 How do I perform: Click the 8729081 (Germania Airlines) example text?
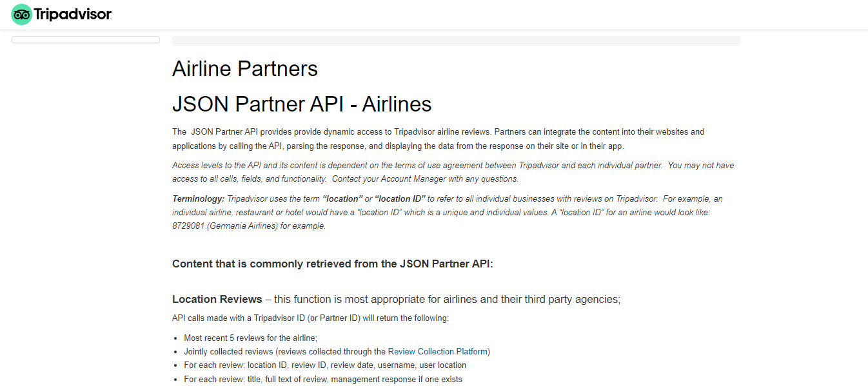249,226
